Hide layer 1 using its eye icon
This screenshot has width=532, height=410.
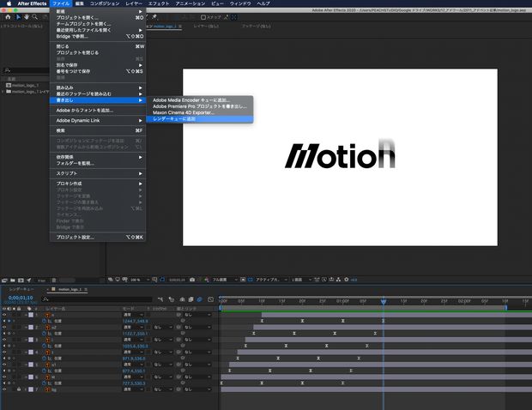click(4, 315)
